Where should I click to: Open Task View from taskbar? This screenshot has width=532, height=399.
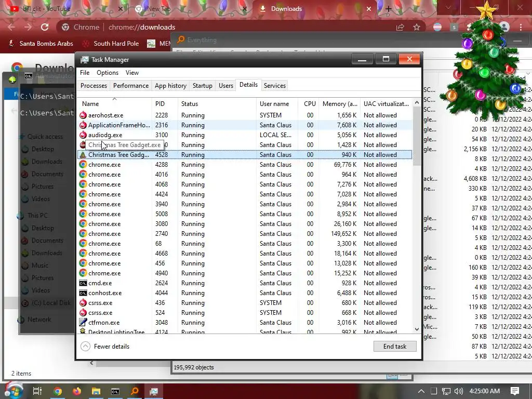pos(37,391)
